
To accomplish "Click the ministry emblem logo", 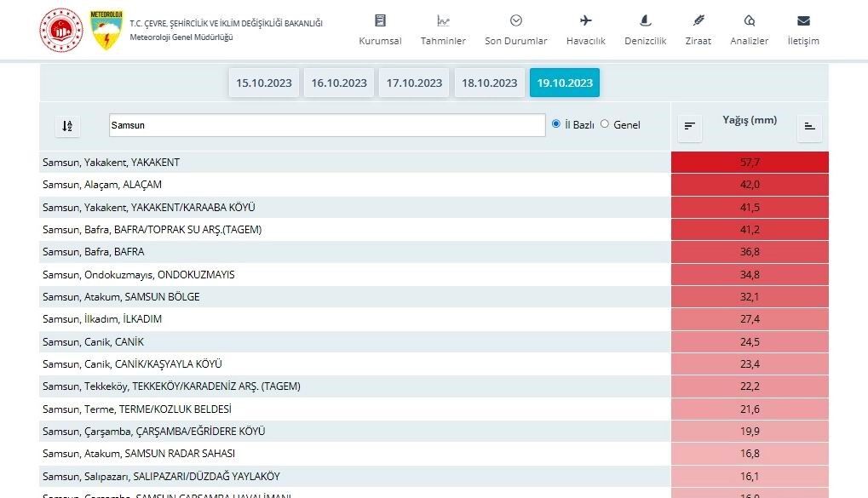I will coord(60,30).
